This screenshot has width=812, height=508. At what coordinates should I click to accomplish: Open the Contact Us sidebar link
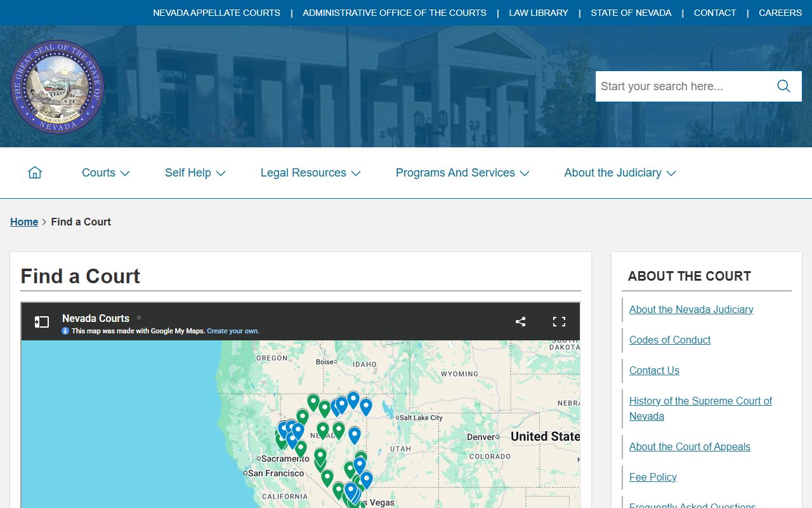(654, 370)
